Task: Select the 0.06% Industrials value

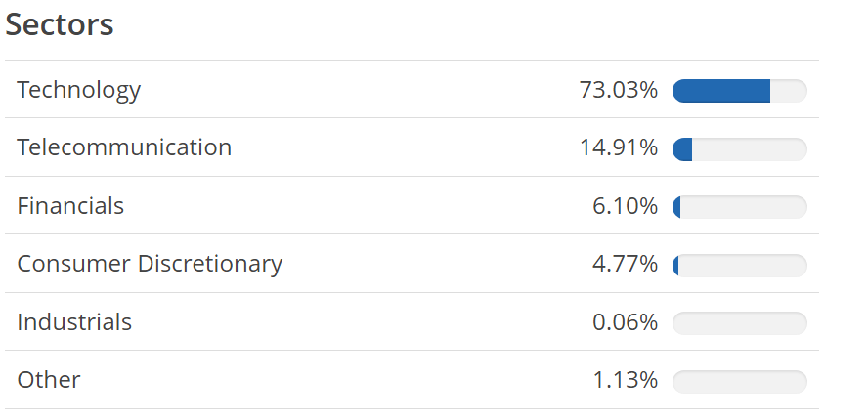Action: point(625,322)
